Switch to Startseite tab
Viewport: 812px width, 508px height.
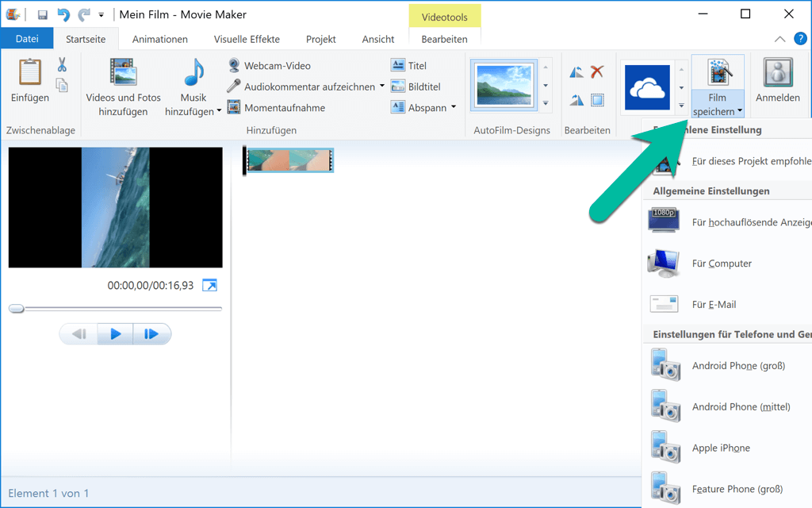point(86,40)
